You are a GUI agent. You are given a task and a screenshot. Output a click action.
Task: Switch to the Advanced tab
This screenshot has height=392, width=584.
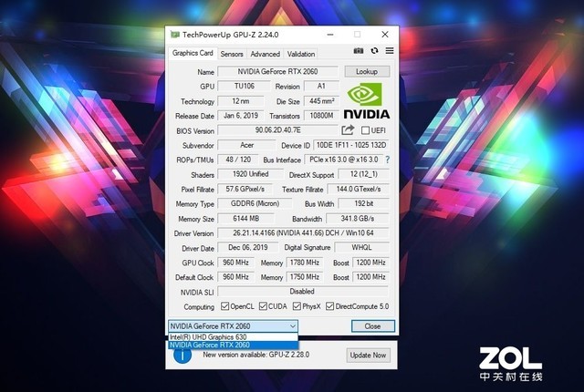(265, 55)
